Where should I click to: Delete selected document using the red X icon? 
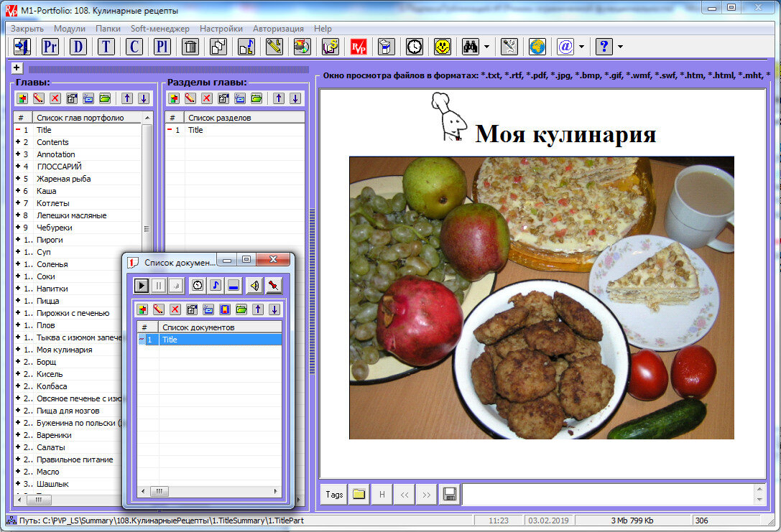pos(176,309)
